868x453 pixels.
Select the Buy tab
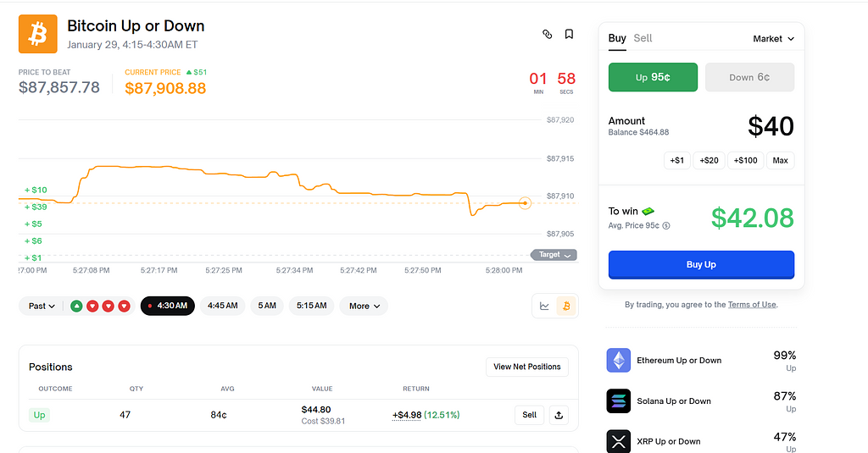tap(617, 38)
